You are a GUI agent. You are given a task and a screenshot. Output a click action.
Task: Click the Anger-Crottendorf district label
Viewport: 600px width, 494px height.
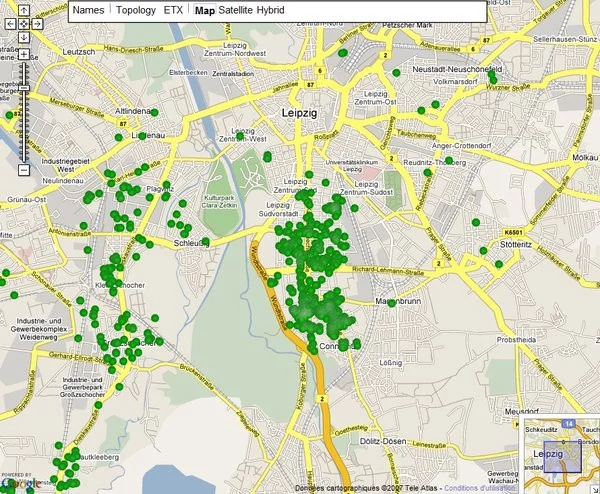[x=461, y=145]
